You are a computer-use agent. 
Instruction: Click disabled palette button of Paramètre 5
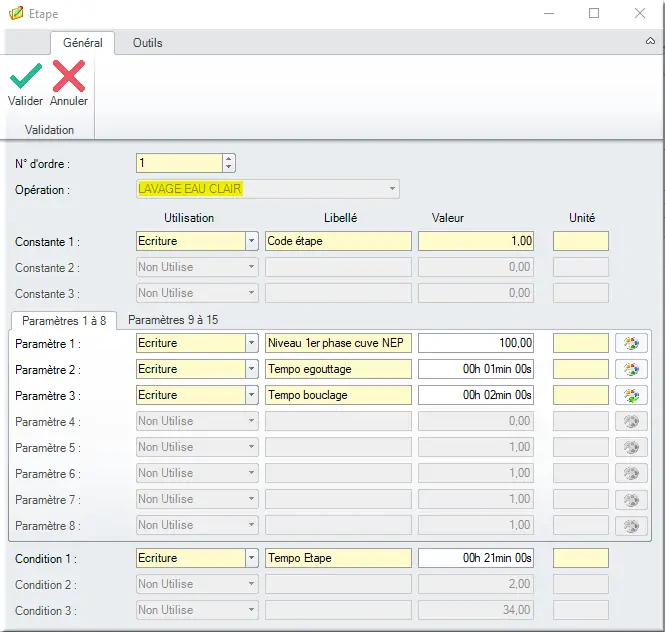point(631,447)
